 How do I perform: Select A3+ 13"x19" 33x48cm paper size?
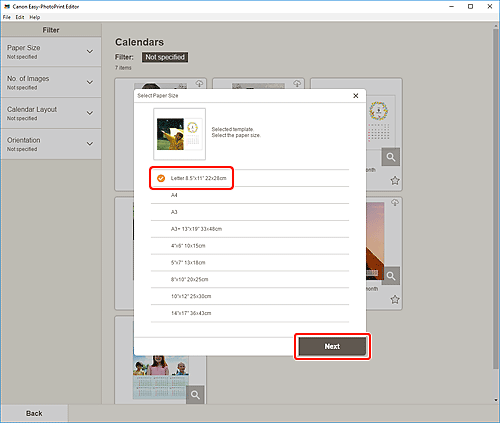250,229
